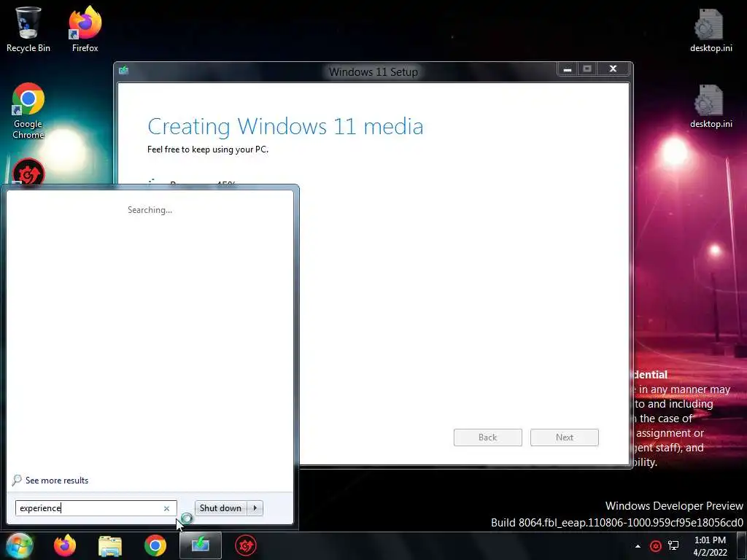
Task: Click the Searching... status text
Action: pyautogui.click(x=150, y=210)
